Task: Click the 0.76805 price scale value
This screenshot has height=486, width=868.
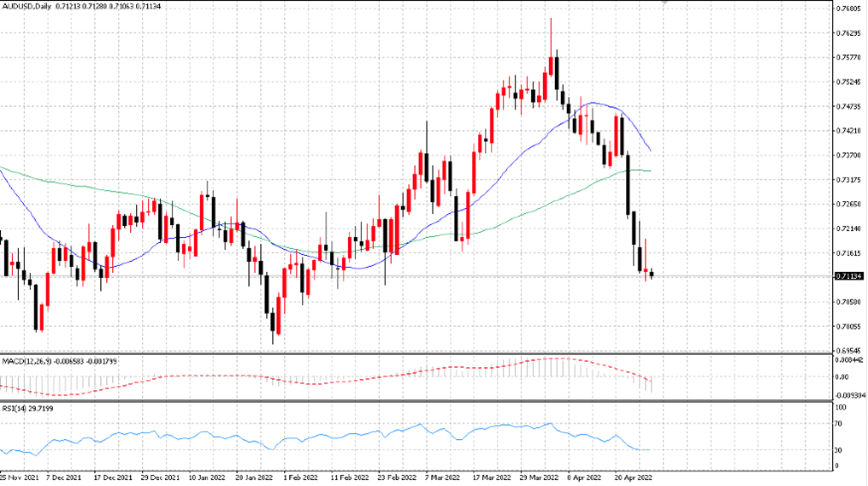Action: (x=849, y=9)
